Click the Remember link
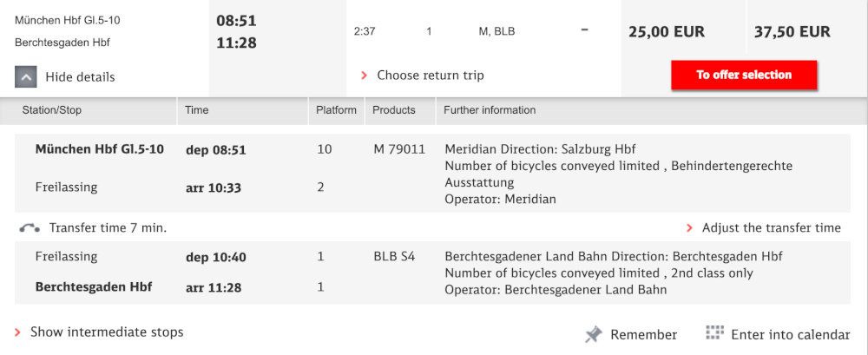This screenshot has width=868, height=355. 644,335
